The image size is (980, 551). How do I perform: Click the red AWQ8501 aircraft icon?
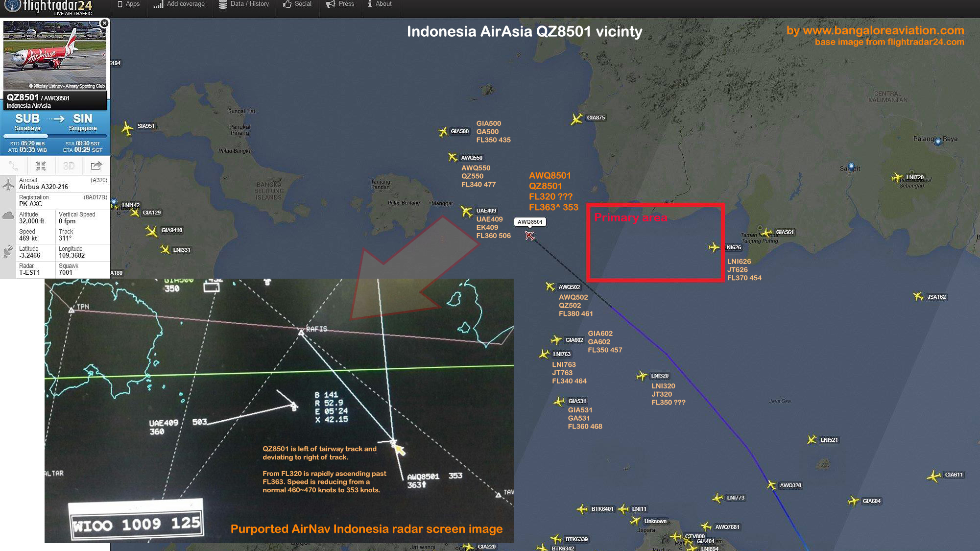click(529, 236)
